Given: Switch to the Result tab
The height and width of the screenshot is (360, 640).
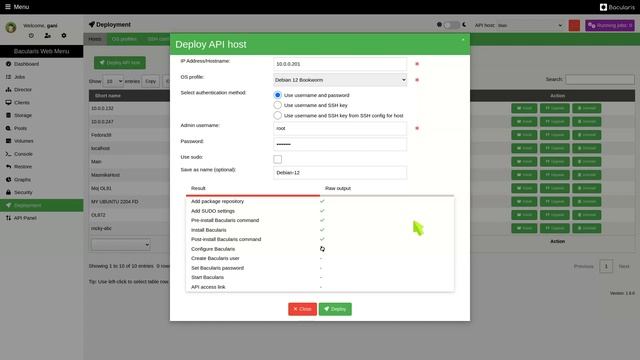Looking at the screenshot, I should pyautogui.click(x=253, y=189).
